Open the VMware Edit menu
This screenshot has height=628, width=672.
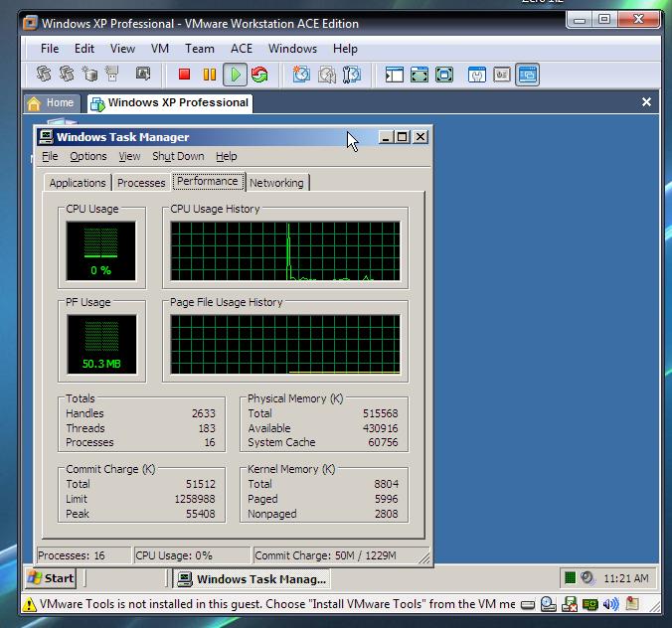click(84, 49)
